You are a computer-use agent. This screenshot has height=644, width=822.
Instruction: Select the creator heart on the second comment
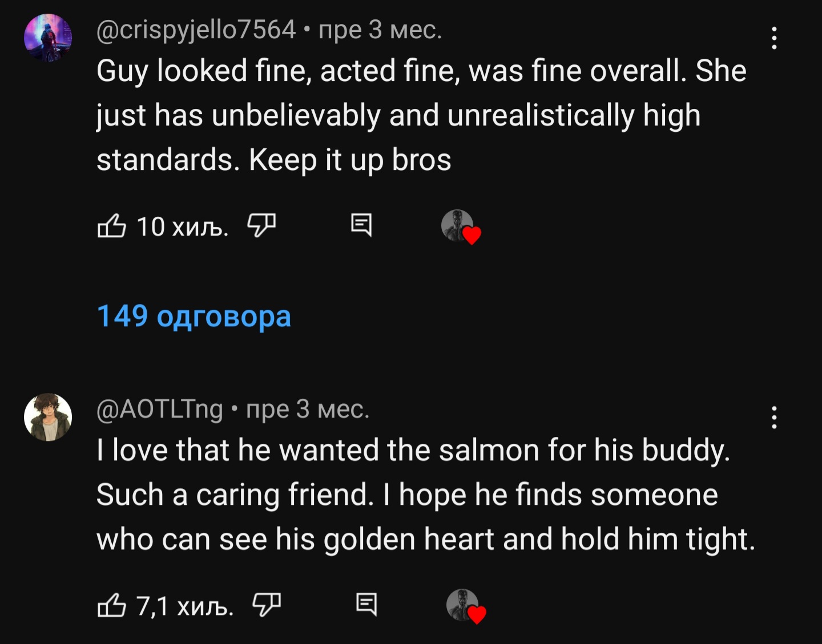click(466, 606)
